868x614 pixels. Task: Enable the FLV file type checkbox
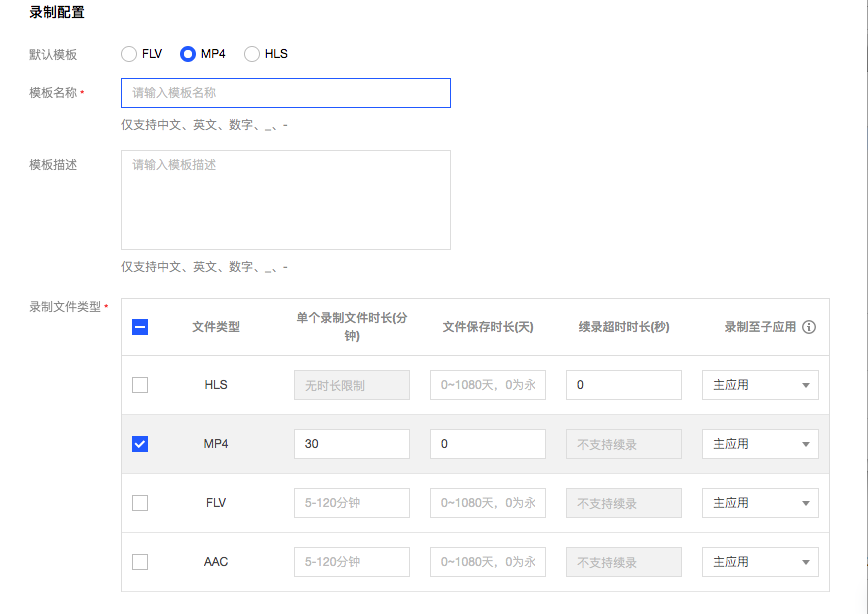(140, 503)
